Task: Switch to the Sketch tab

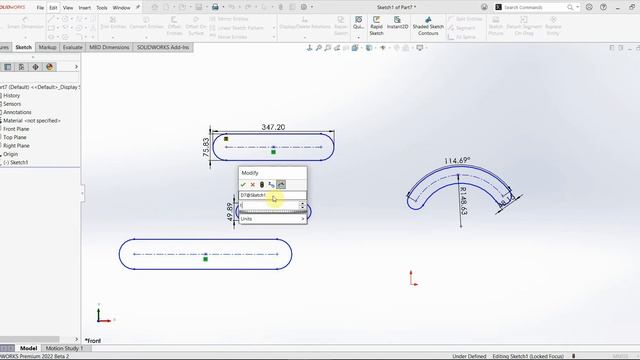Action: point(23,47)
